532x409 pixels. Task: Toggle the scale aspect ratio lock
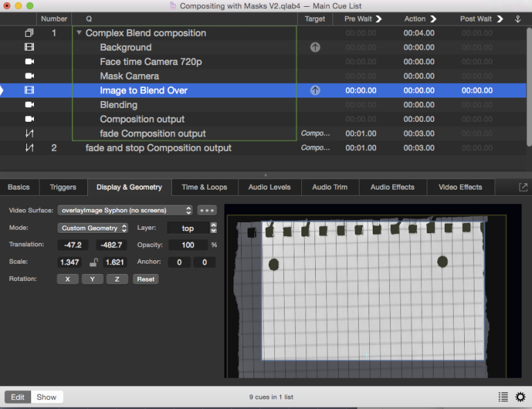pos(94,262)
